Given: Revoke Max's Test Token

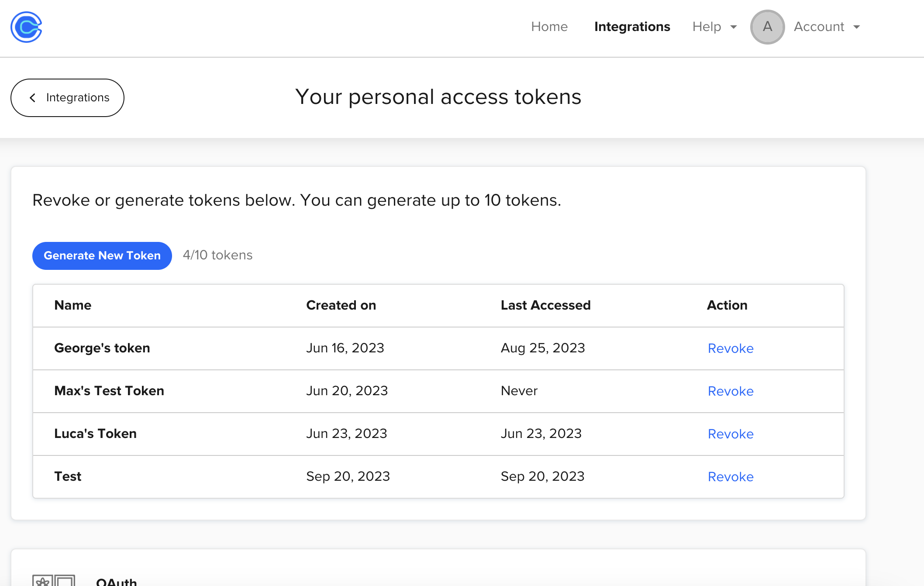Looking at the screenshot, I should (731, 391).
